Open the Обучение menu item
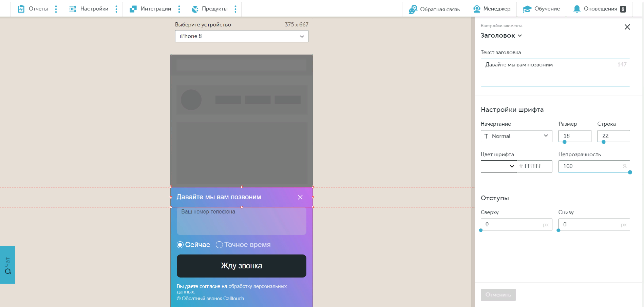This screenshot has width=644, height=307. (x=541, y=9)
